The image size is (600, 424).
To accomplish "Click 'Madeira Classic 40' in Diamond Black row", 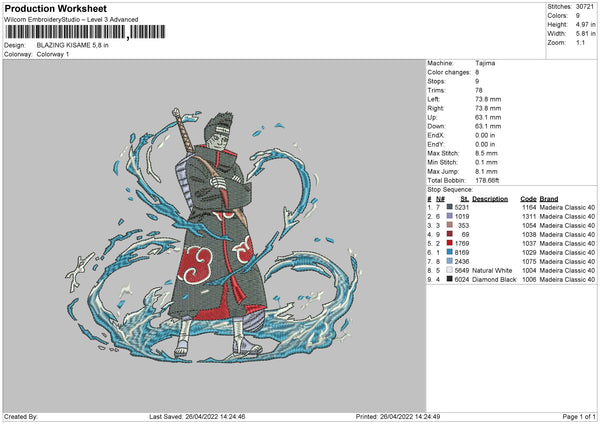I will coord(567,279).
